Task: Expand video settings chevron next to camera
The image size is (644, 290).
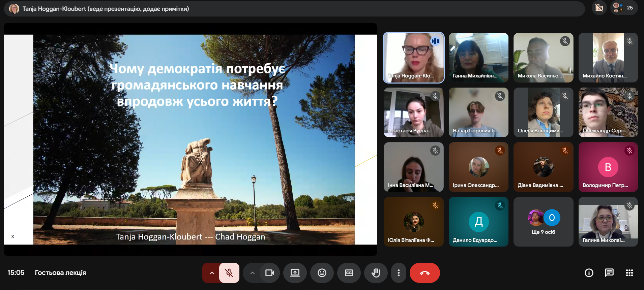Action: (252, 273)
